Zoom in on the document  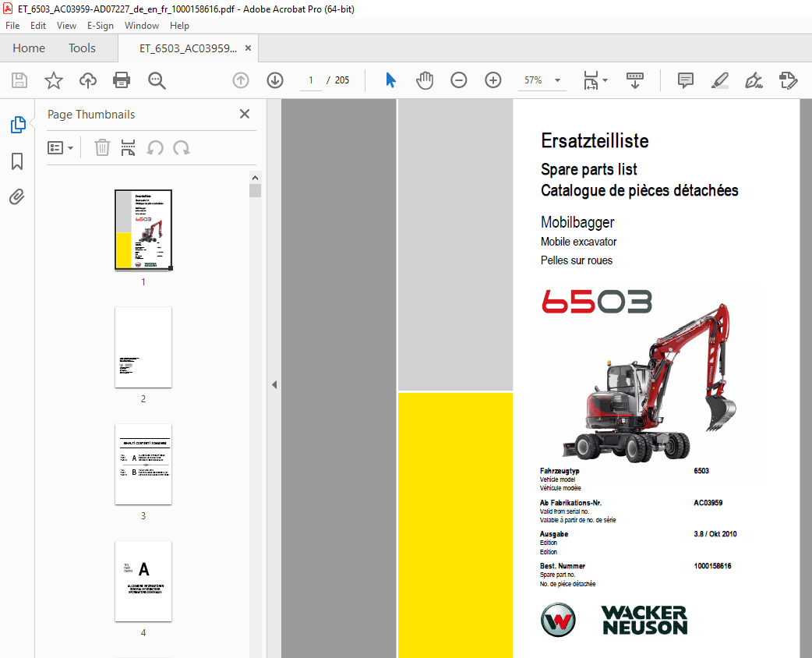click(x=492, y=80)
